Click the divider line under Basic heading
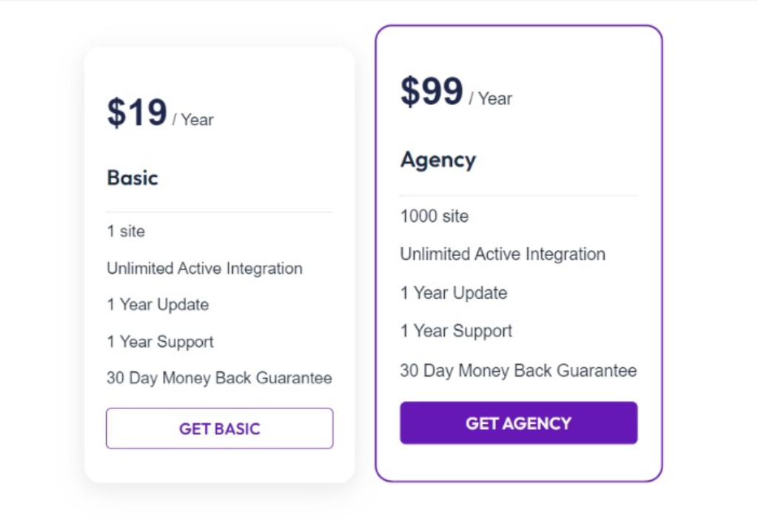Viewport: 758px width, 532px height. pos(219,212)
